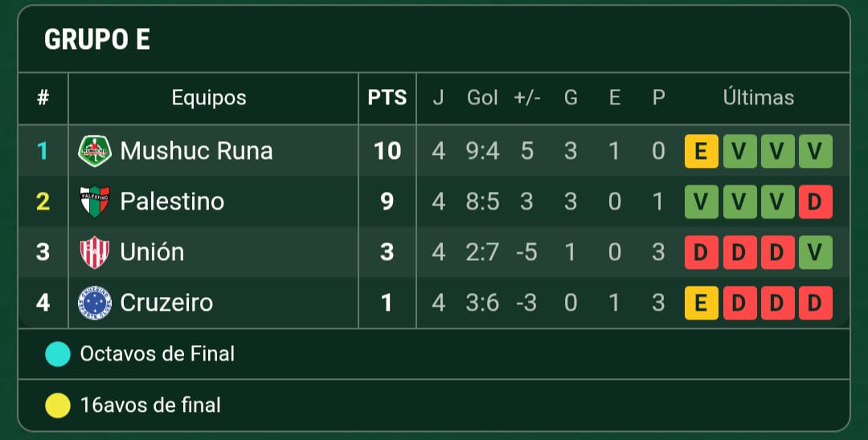Screen dimensions: 868x440
Task: Click Cruzeiro's yellow E result badge
Action: [x=701, y=303]
